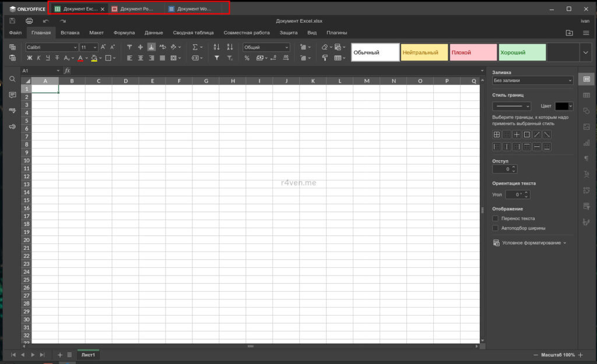Click the percent style icon
597x364 pixels.
[247, 58]
